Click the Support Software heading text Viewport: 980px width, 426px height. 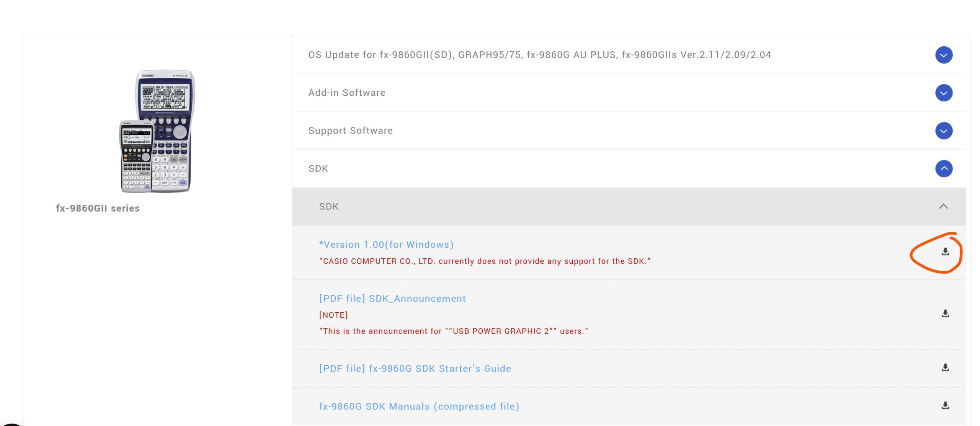(350, 131)
